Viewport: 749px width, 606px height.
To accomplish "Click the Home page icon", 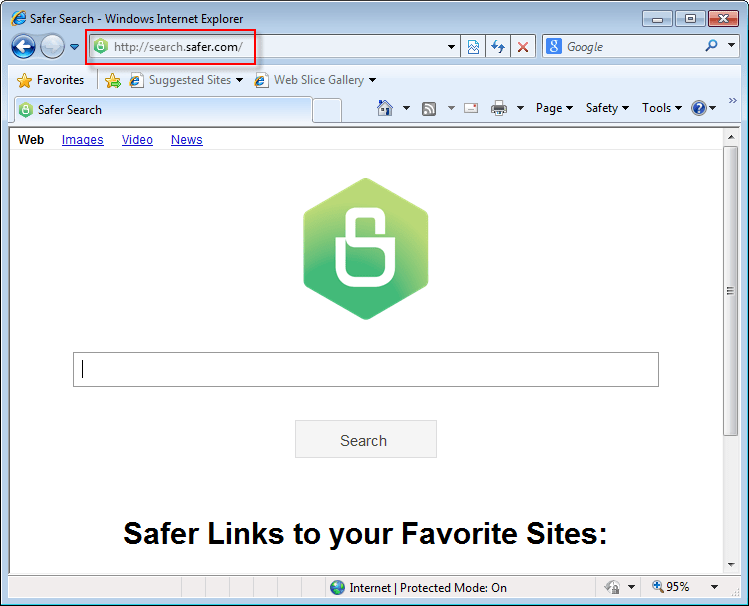I will point(385,108).
